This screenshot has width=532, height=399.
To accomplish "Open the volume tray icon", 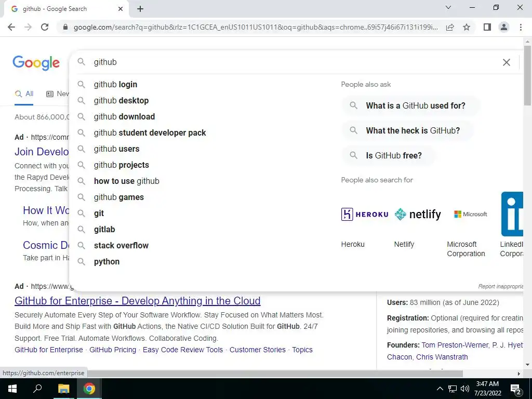I will click(x=465, y=389).
